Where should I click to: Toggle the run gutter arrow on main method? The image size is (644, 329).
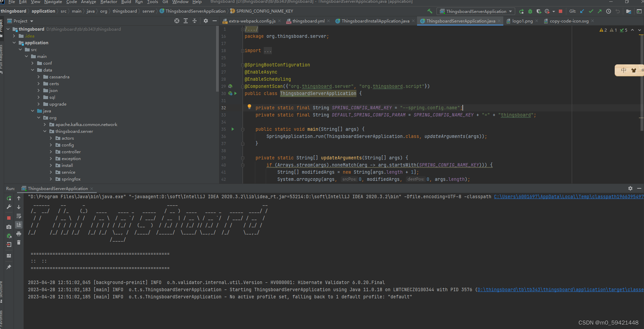[233, 129]
